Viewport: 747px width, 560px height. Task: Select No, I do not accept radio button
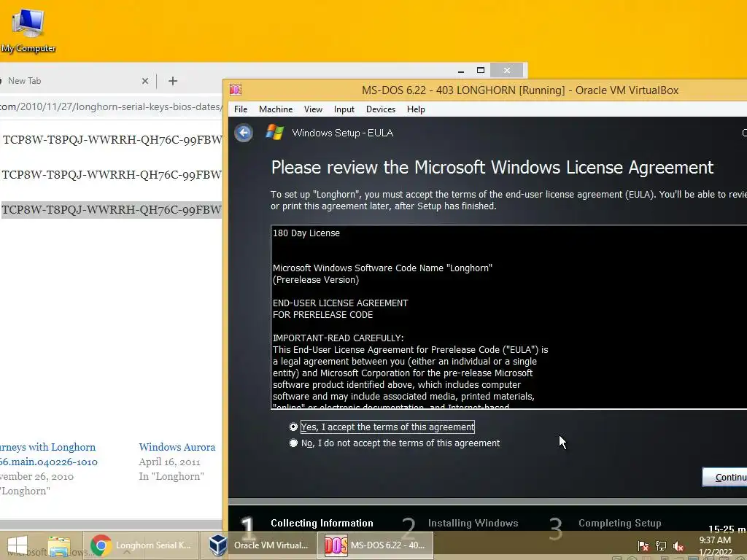point(293,443)
